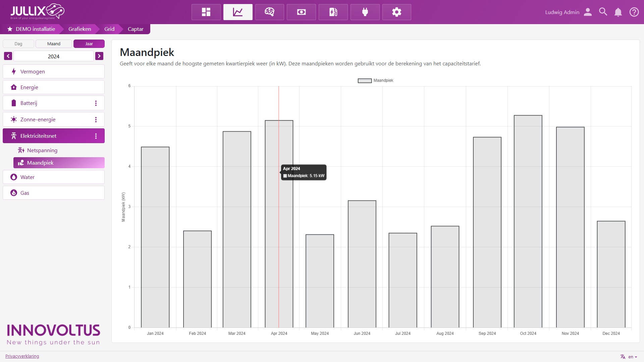This screenshot has width=644, height=362.
Task: Click the notification bell icon
Action: (618, 12)
